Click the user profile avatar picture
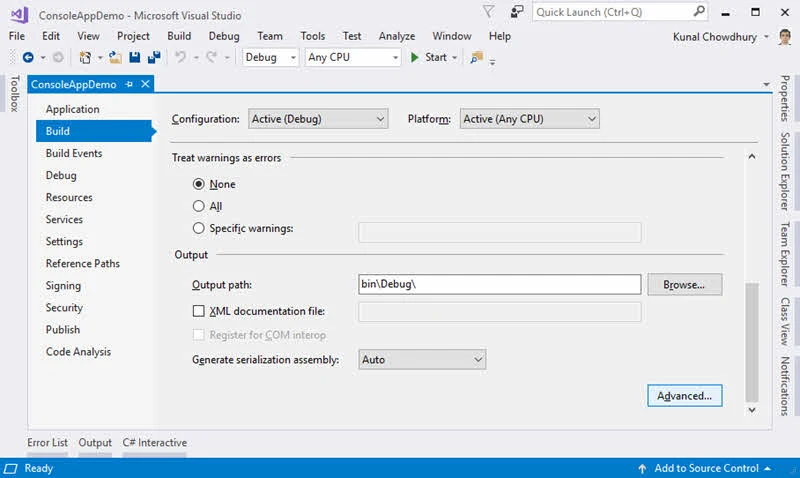This screenshot has width=800, height=478. coord(785,37)
